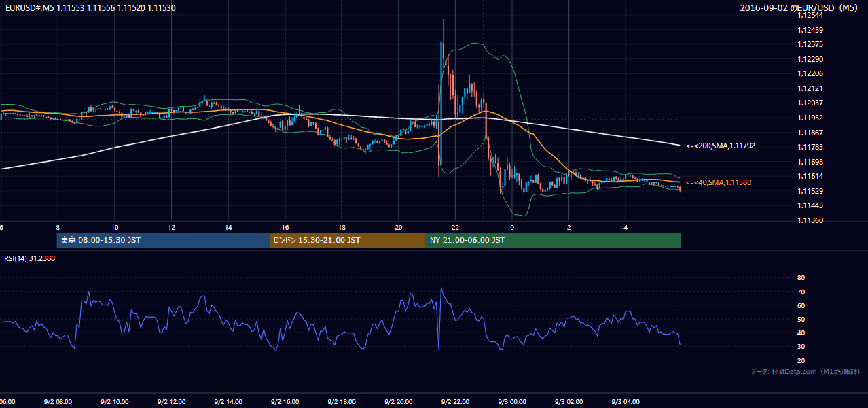Click the 1.11445 price axis label
Screen dimensions: 868x408
[x=811, y=205]
